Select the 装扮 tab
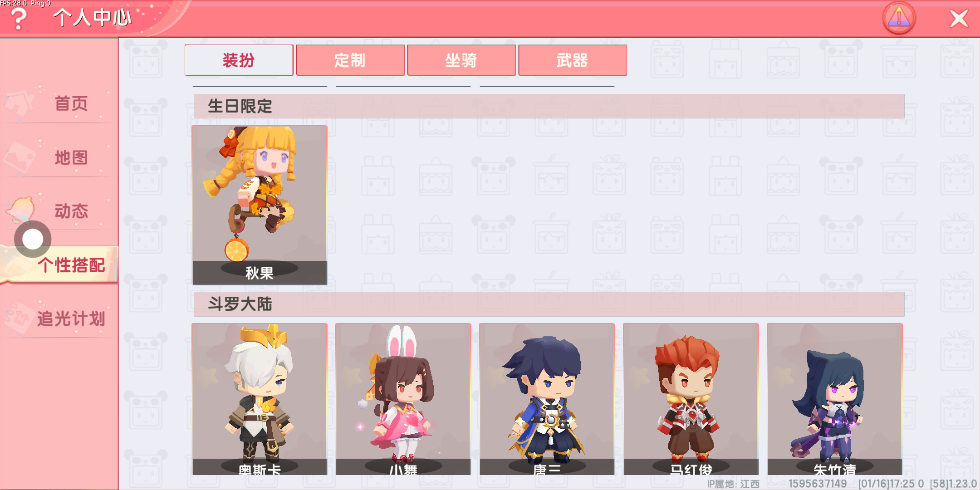Viewport: 980px width, 490px height. click(x=239, y=60)
